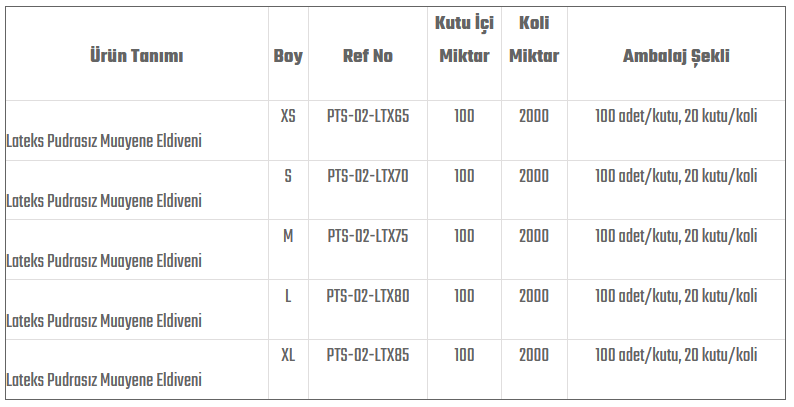Click the 2000 carton quantity in XL row

coord(534,355)
